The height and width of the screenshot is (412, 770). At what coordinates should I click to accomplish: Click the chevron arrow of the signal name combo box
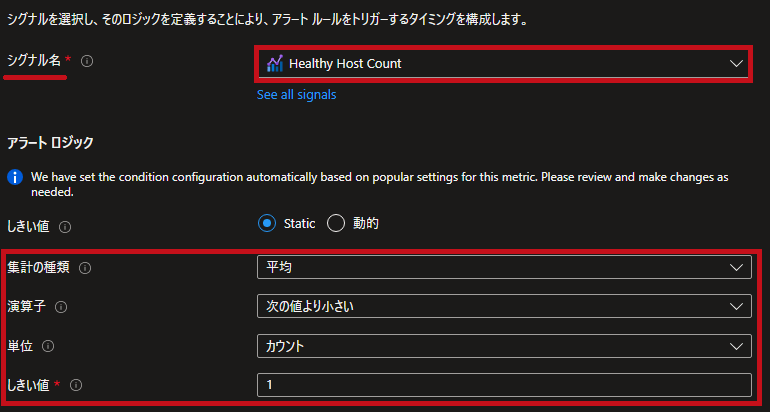[x=736, y=64]
